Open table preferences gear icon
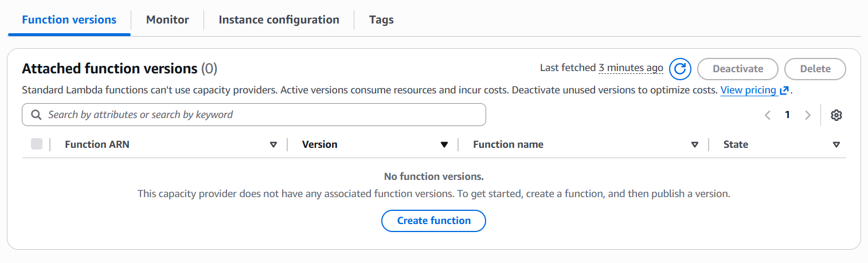 coord(836,115)
